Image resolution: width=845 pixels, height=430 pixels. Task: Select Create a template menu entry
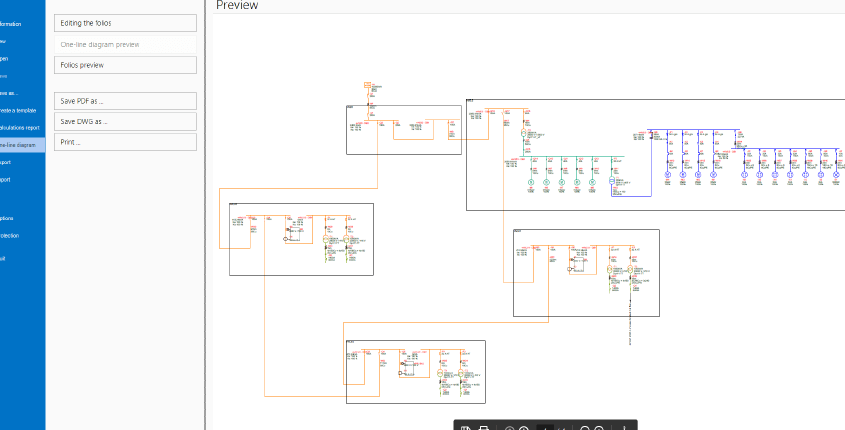(18, 110)
